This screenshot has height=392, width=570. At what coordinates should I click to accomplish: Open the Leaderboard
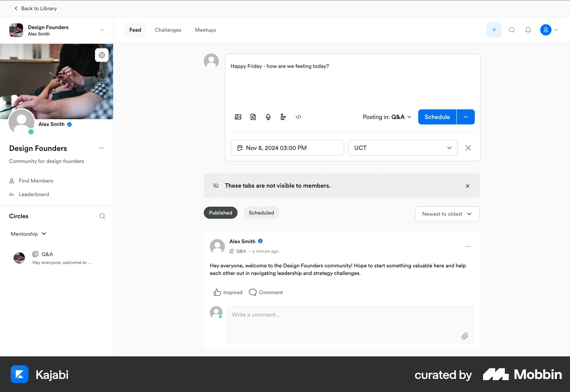pyautogui.click(x=34, y=194)
